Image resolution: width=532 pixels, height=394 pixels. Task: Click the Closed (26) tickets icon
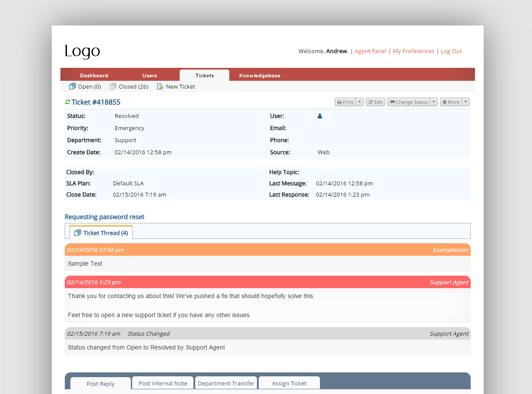point(113,86)
